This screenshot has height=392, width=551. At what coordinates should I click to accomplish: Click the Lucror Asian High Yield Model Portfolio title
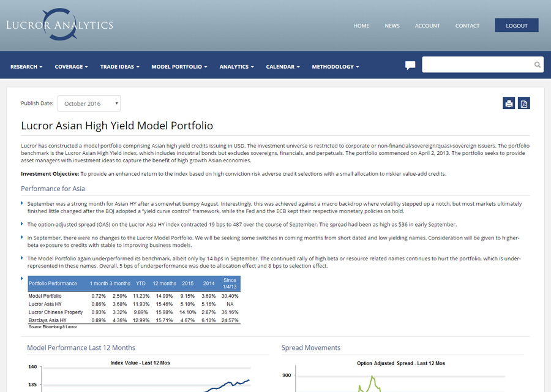click(x=117, y=126)
